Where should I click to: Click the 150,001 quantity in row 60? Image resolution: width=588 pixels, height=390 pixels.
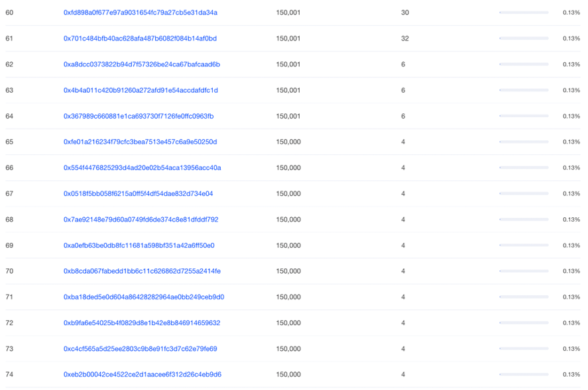288,13
